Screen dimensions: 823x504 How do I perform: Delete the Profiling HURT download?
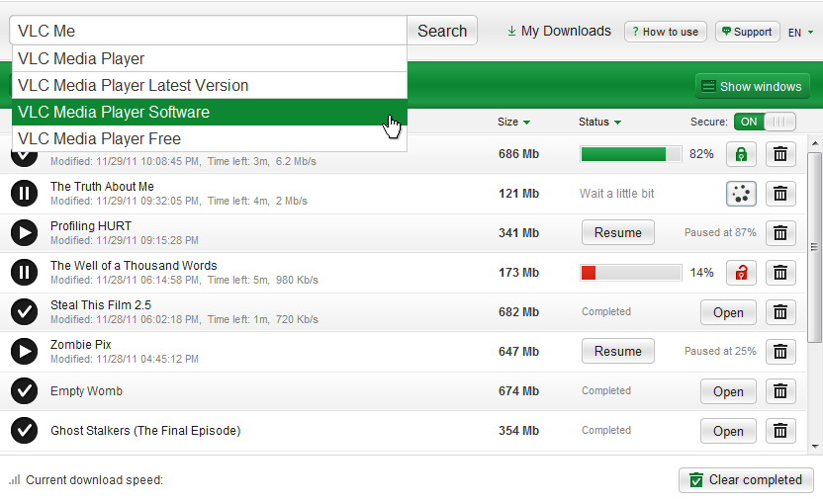(780, 233)
